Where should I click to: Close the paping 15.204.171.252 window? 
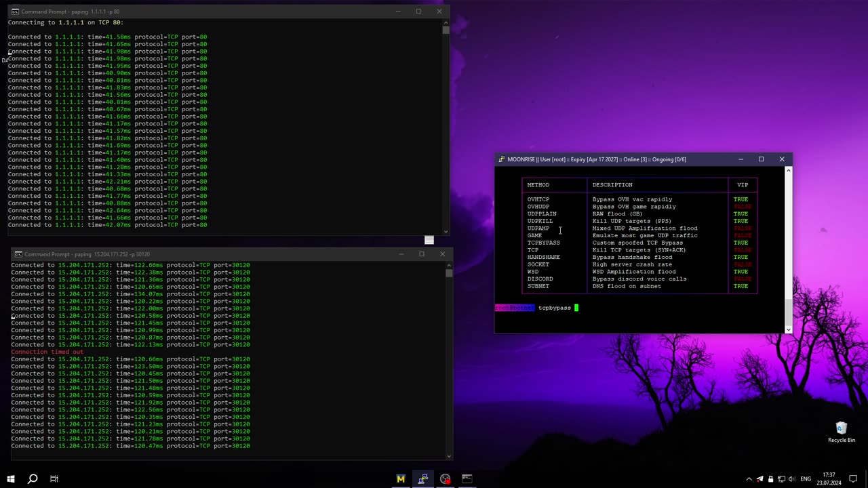[x=443, y=254]
